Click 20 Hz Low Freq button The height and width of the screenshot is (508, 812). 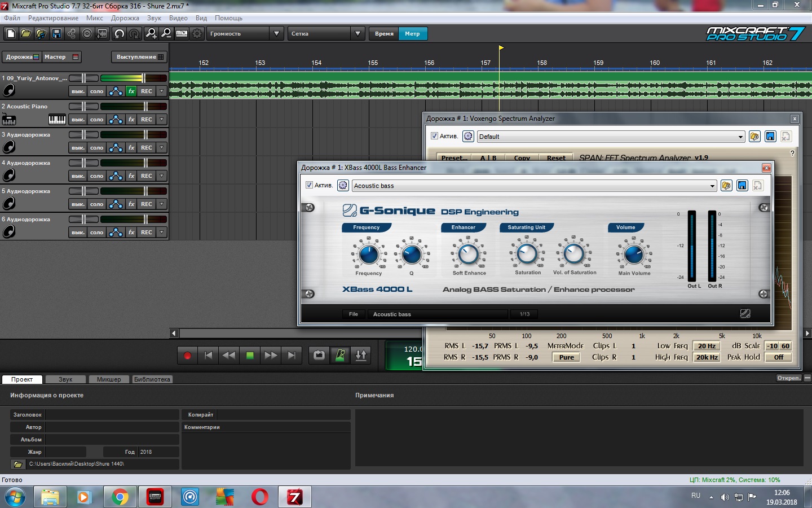point(707,346)
